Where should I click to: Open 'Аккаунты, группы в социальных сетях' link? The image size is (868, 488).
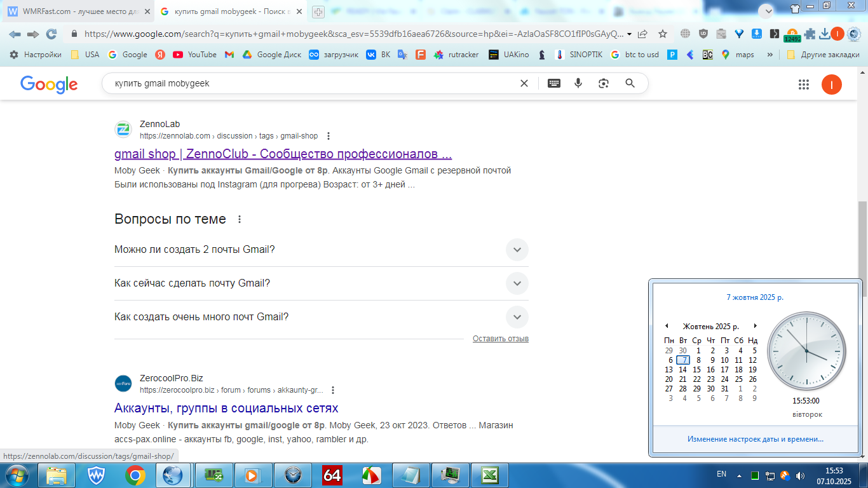click(x=226, y=408)
